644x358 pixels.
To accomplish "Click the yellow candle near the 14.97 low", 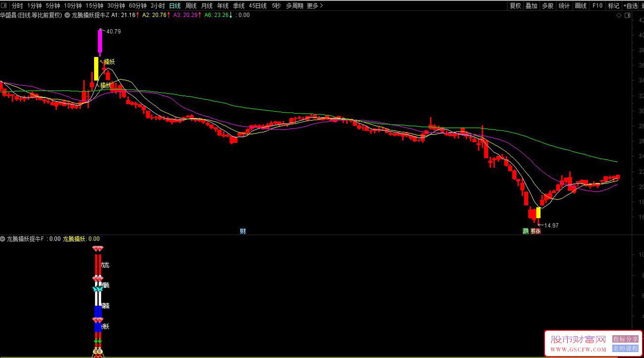I will 538,213.
